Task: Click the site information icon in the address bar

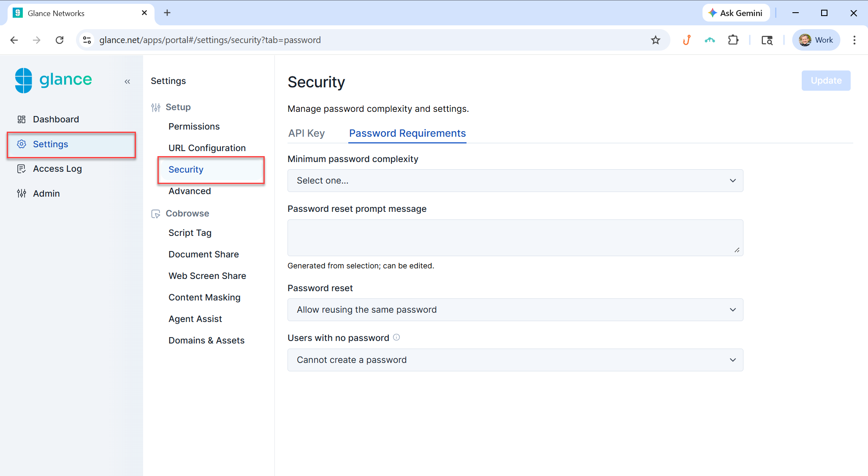Action: [x=87, y=40]
